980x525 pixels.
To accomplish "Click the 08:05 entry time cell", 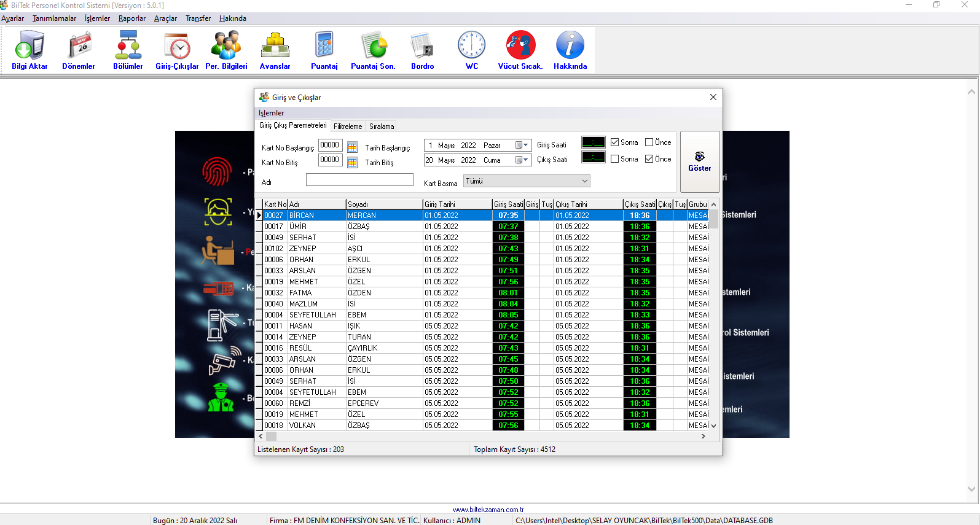I will click(508, 315).
